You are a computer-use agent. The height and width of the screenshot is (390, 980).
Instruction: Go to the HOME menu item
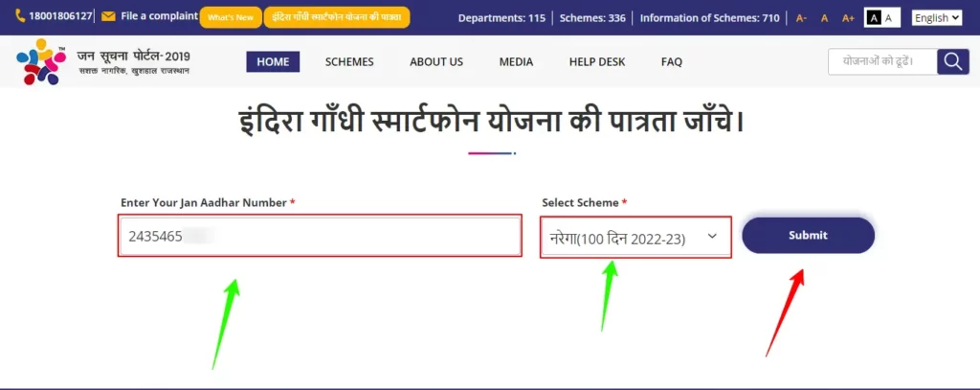click(x=273, y=62)
